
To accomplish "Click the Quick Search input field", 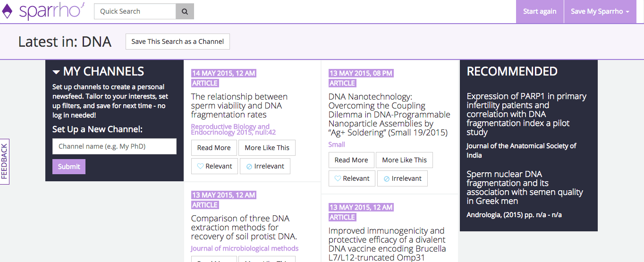I will coord(135,11).
